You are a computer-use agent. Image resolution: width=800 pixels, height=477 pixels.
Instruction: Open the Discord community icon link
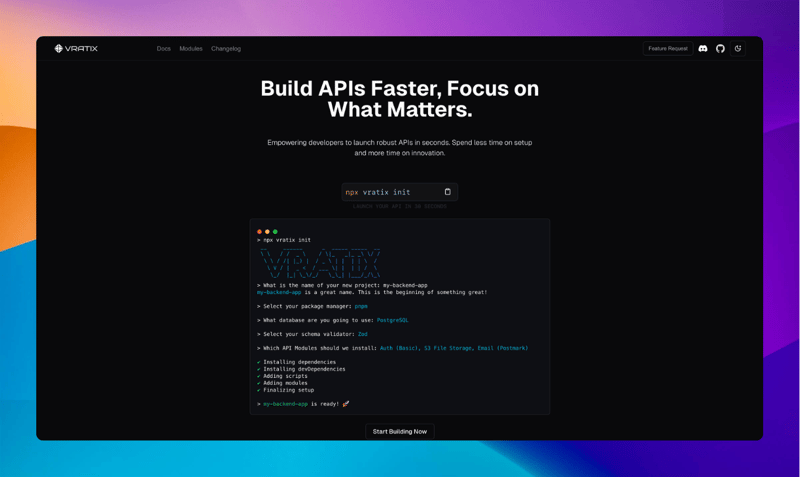point(703,48)
